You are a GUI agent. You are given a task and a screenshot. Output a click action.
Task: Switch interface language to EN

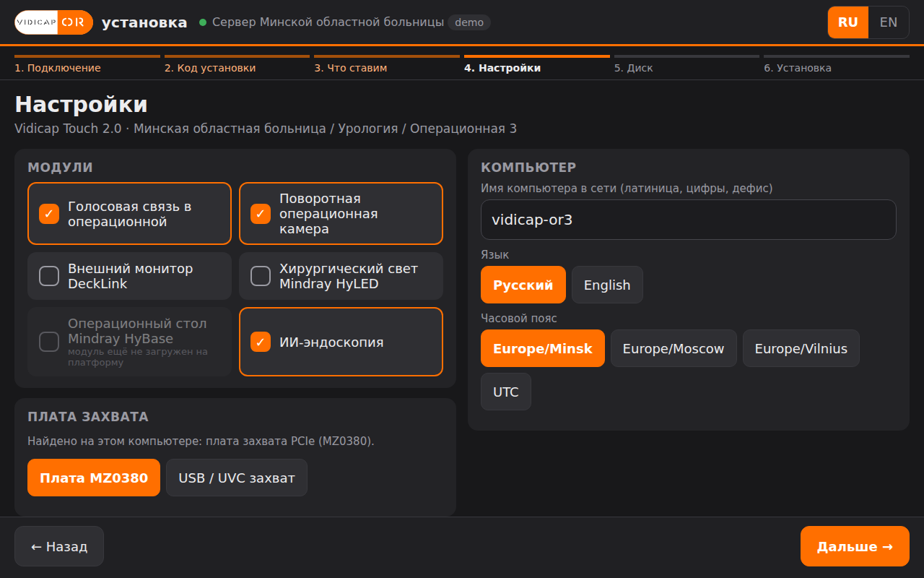coord(889,22)
